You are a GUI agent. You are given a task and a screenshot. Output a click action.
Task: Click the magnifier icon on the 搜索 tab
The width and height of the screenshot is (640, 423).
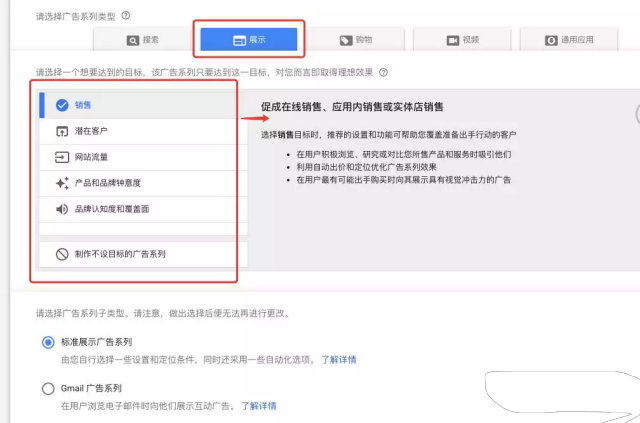pos(132,40)
